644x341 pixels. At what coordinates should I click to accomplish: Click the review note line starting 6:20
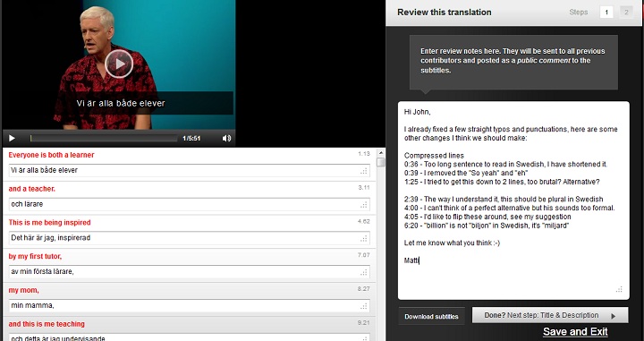pyautogui.click(x=487, y=226)
